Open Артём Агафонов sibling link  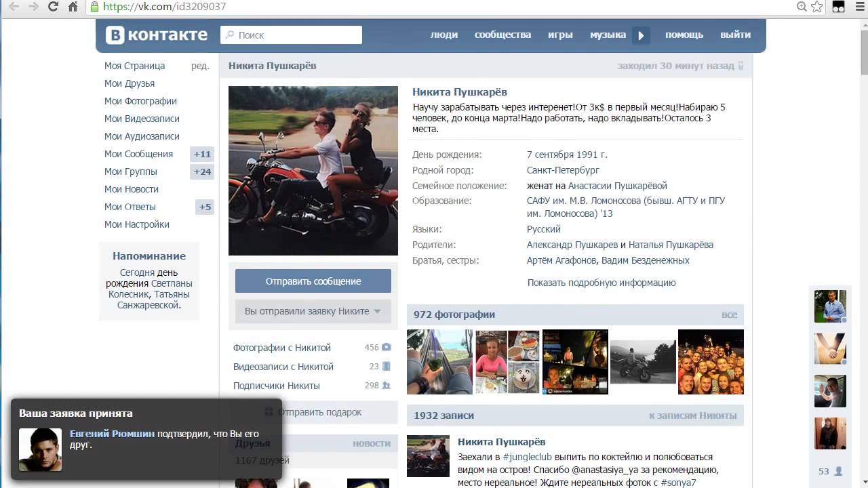561,260
